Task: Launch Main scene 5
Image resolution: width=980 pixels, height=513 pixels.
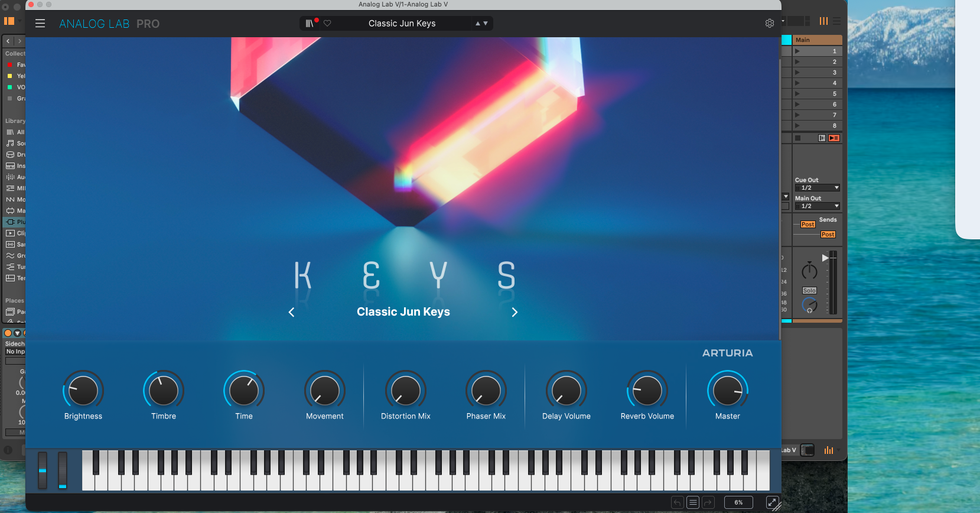Action: pyautogui.click(x=797, y=94)
